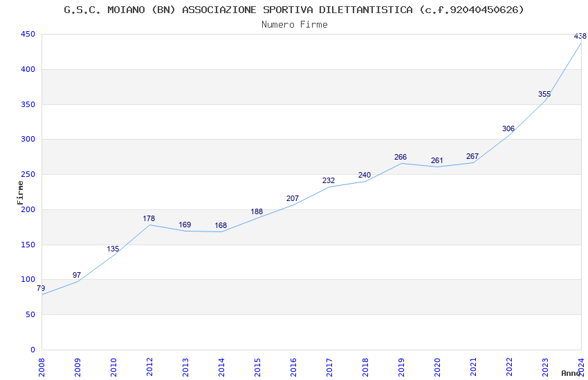Click the data label 178
The height and width of the screenshot is (380, 588).
point(149,218)
